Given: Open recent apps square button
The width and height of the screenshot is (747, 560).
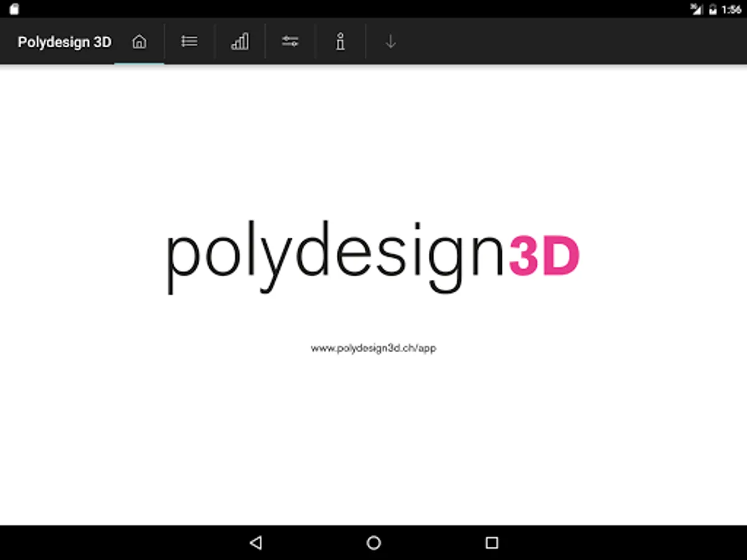Looking at the screenshot, I should [492, 543].
